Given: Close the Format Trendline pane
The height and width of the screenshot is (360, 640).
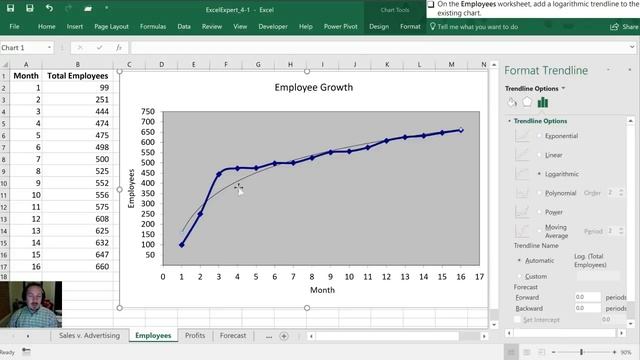Looking at the screenshot, I should (630, 70).
